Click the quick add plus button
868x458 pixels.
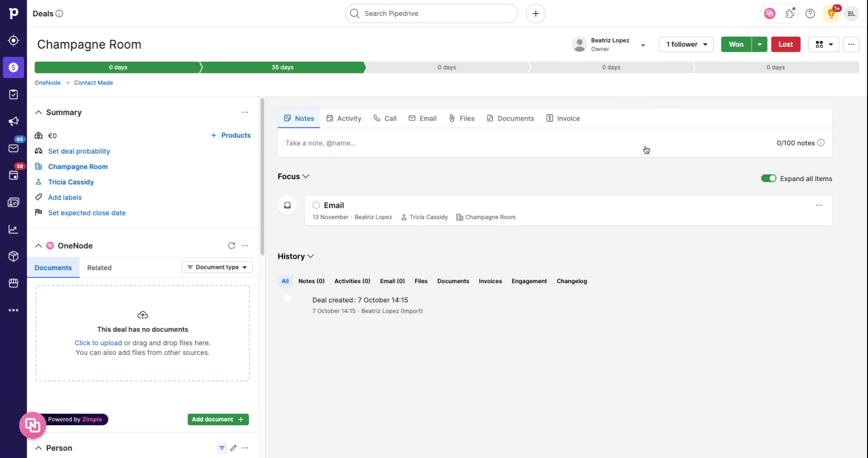tap(536, 13)
